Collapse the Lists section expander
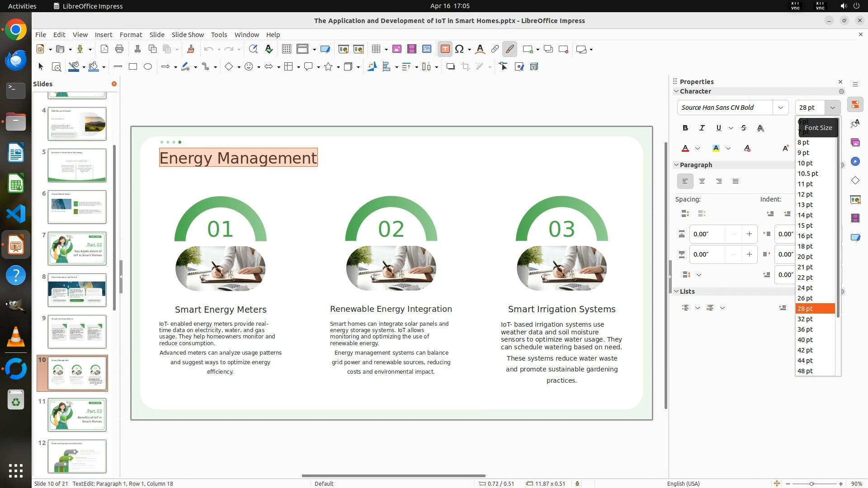Image resolution: width=868 pixels, height=488 pixels. point(677,291)
